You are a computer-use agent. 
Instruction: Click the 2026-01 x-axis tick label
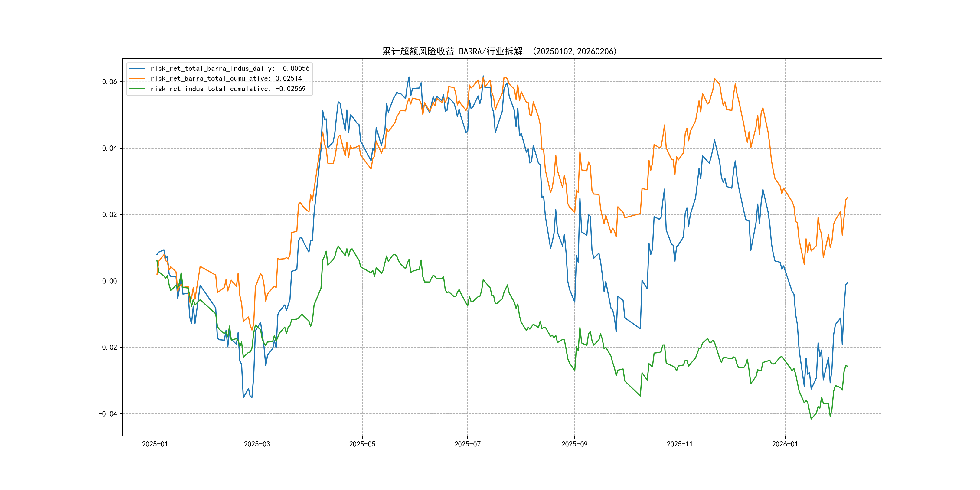(785, 444)
